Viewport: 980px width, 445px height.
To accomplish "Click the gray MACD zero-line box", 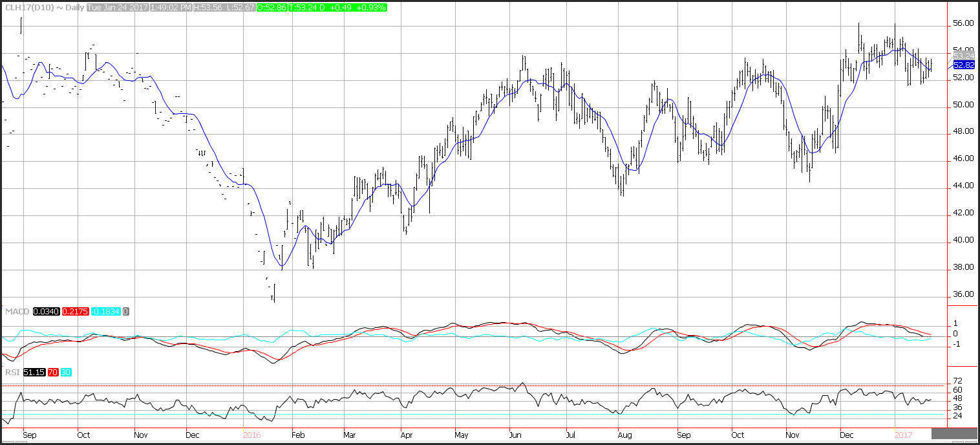I will tap(126, 312).
